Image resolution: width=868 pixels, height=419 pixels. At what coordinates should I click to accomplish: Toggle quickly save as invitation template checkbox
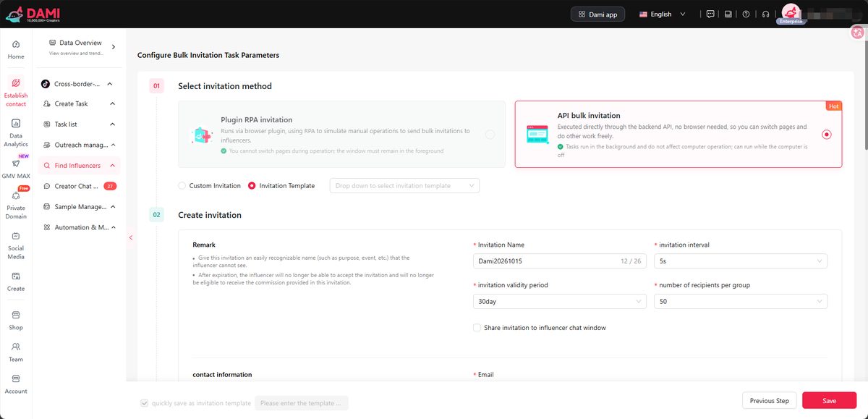tap(145, 403)
